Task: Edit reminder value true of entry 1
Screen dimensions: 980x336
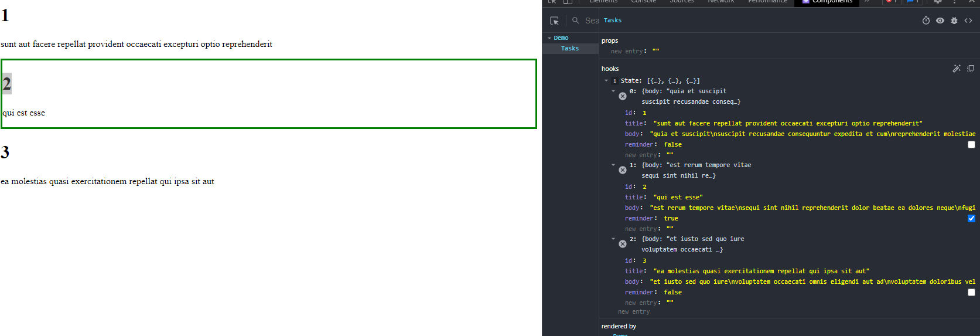Action: [x=671, y=219]
